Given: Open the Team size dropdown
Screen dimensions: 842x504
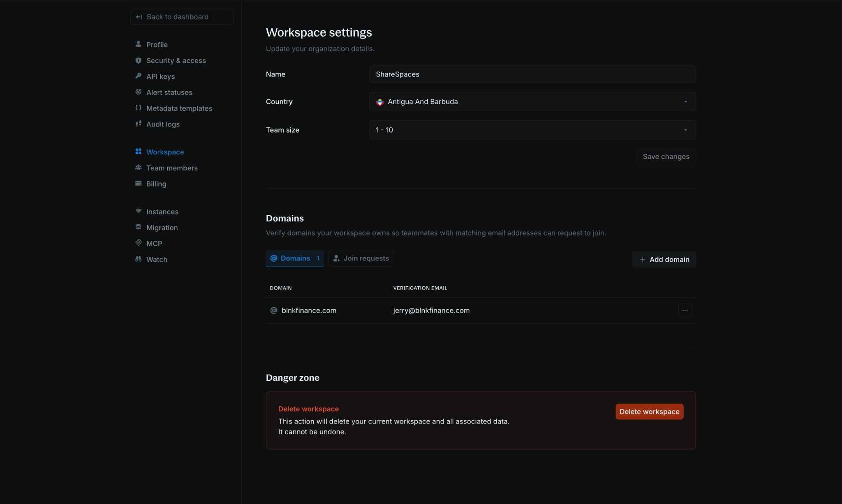Looking at the screenshot, I should (x=532, y=130).
